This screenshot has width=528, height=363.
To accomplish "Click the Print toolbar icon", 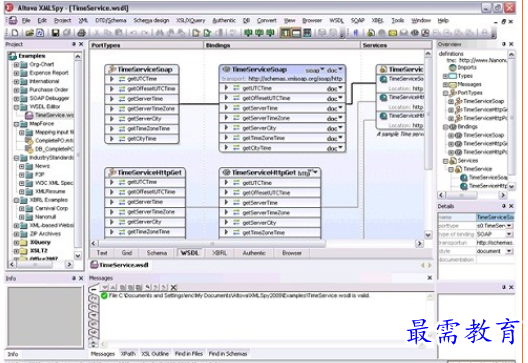I will (x=81, y=33).
